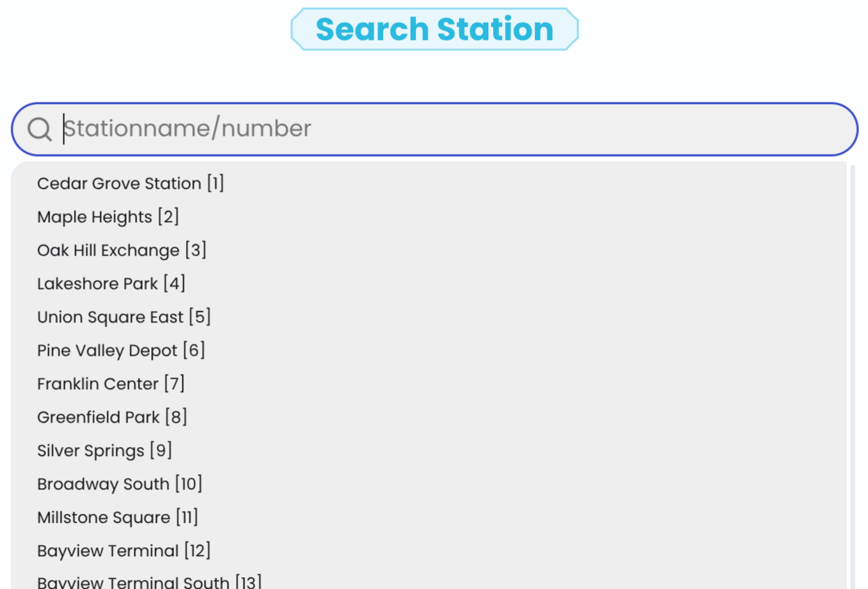This screenshot has height=589, width=868.
Task: Select Pine Valley Depot [6] entry
Action: pos(121,351)
